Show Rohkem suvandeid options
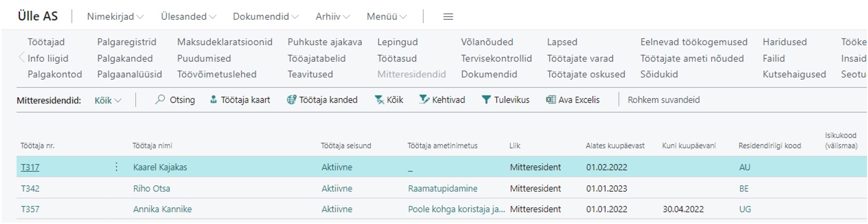The height and width of the screenshot is (224, 868). 663,100
